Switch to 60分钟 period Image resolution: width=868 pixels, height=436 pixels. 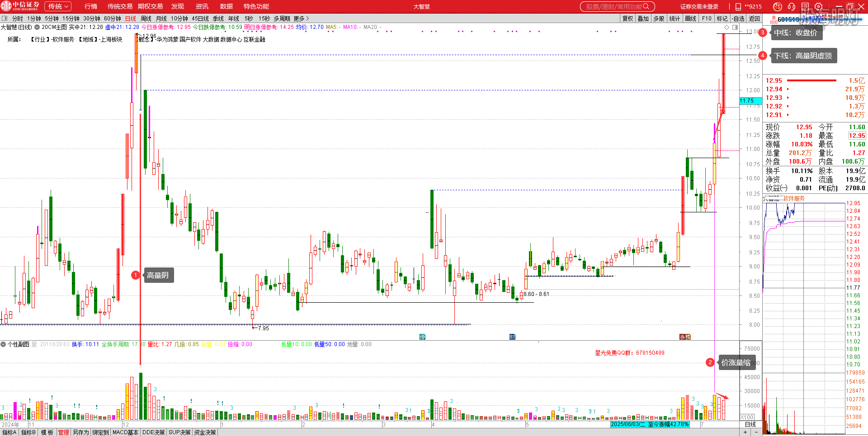point(113,19)
